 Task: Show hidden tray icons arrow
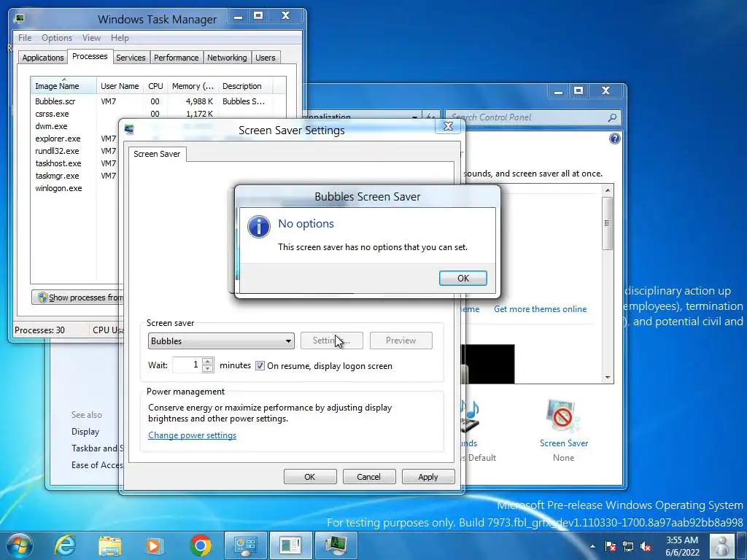(x=592, y=547)
